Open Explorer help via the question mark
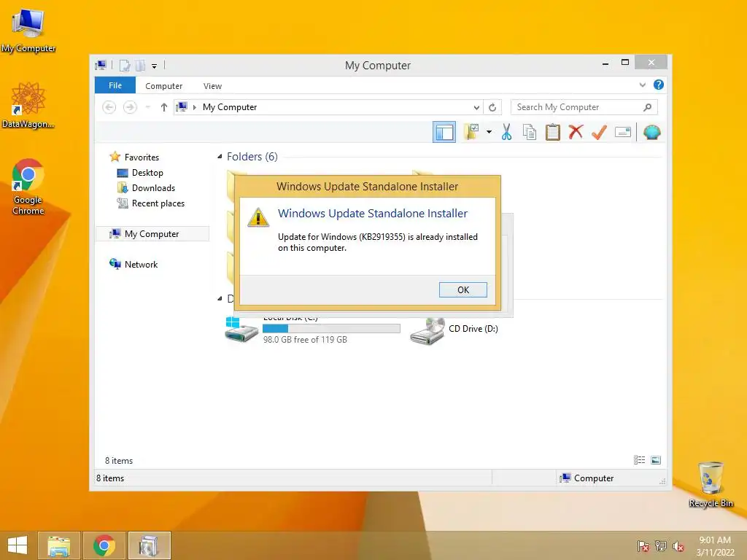The height and width of the screenshot is (560, 747). click(x=659, y=85)
